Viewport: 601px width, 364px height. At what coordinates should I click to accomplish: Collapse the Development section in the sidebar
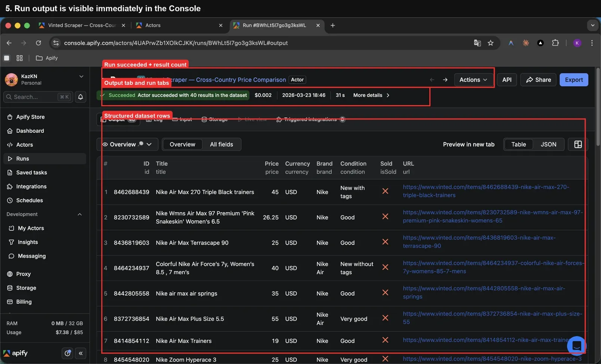click(80, 214)
